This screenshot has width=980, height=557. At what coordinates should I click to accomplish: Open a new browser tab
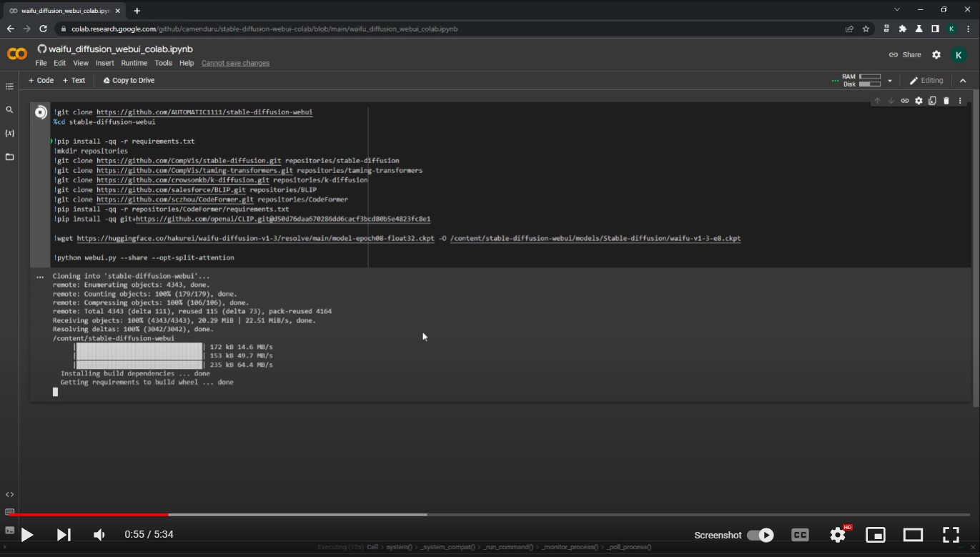[x=137, y=11]
